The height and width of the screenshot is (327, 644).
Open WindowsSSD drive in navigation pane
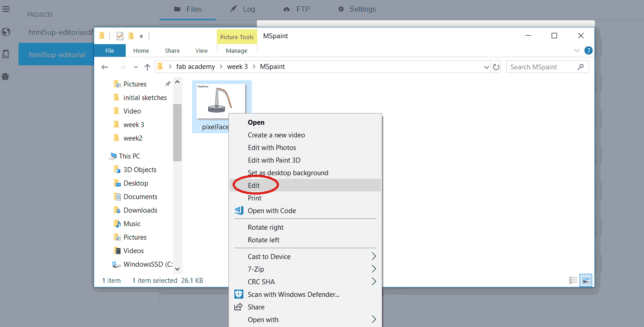[x=143, y=264]
